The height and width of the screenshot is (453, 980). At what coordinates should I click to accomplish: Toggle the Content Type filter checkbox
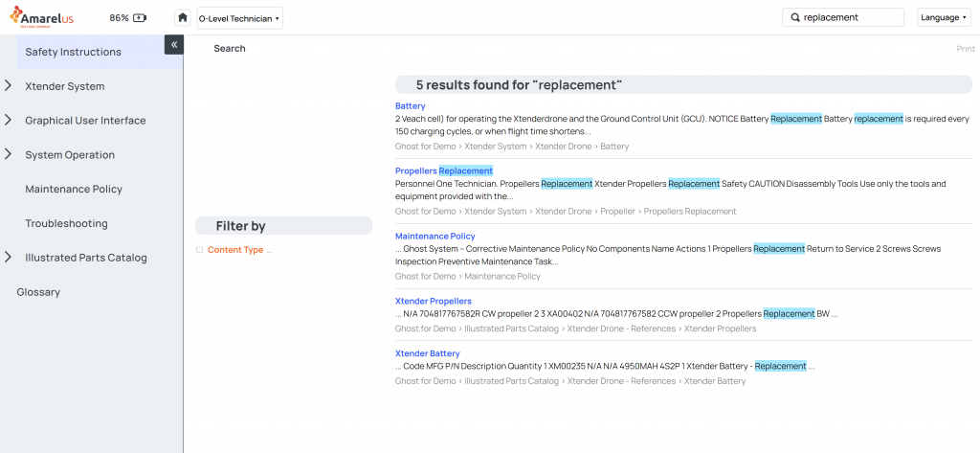(199, 250)
